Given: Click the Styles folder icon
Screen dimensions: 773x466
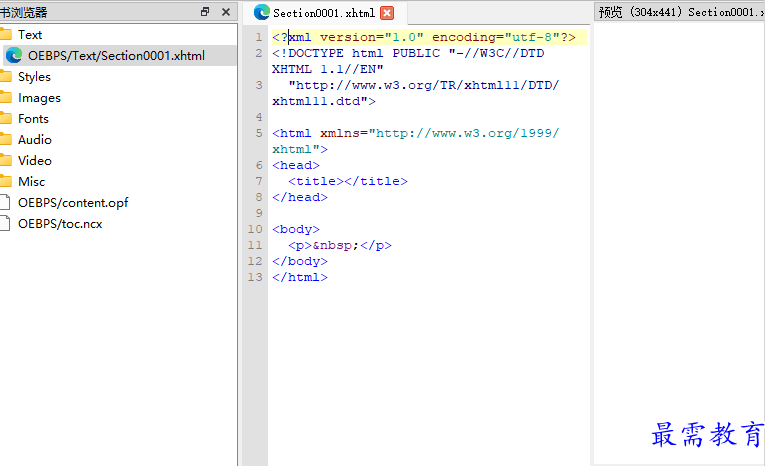Looking at the screenshot, I should coord(5,76).
